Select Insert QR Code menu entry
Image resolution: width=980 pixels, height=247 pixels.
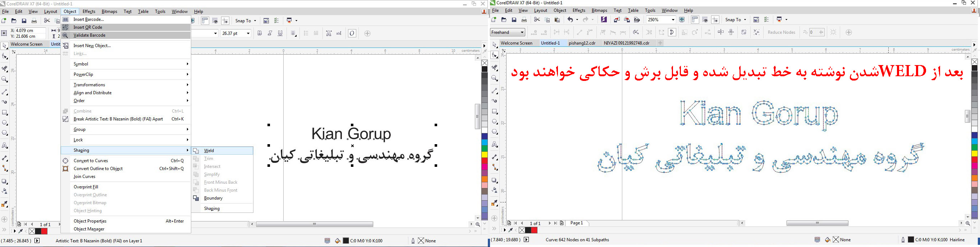(126, 27)
